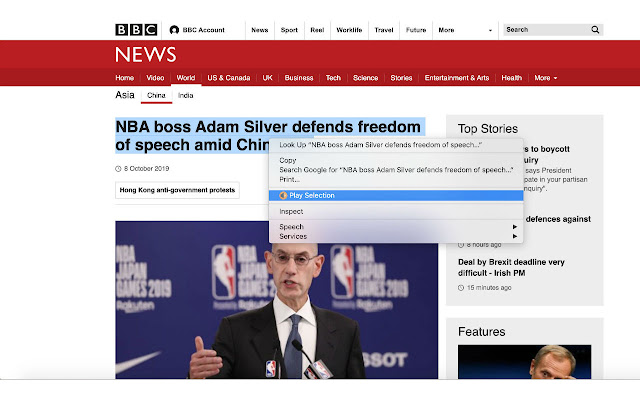Click the search magnifier icon
This screenshot has width=640, height=400.
click(595, 29)
